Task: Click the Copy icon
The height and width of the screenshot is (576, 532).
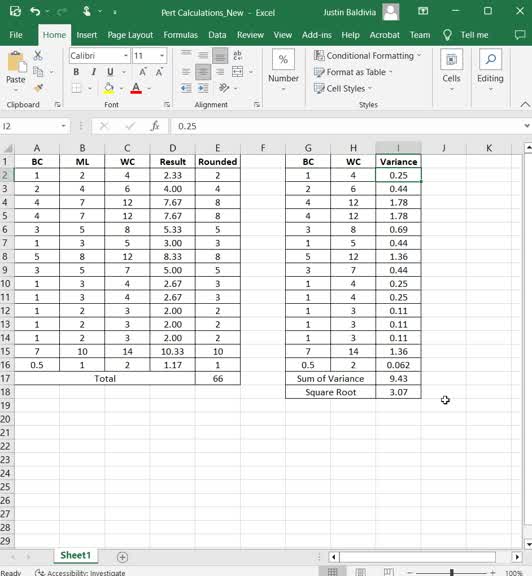Action: [x=38, y=72]
